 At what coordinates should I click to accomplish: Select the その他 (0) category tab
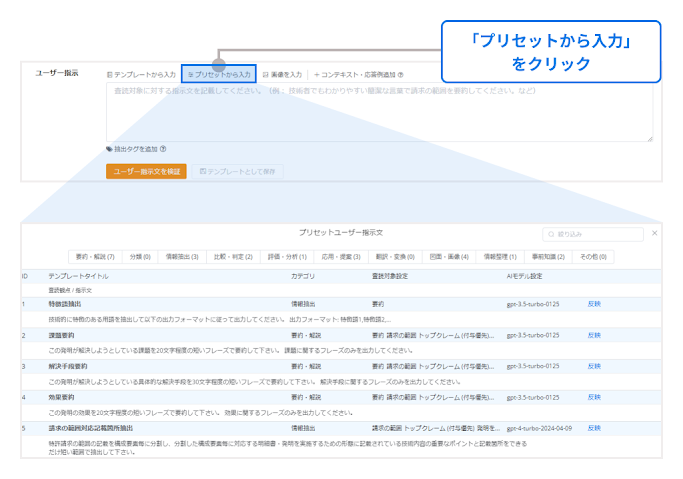click(x=595, y=256)
